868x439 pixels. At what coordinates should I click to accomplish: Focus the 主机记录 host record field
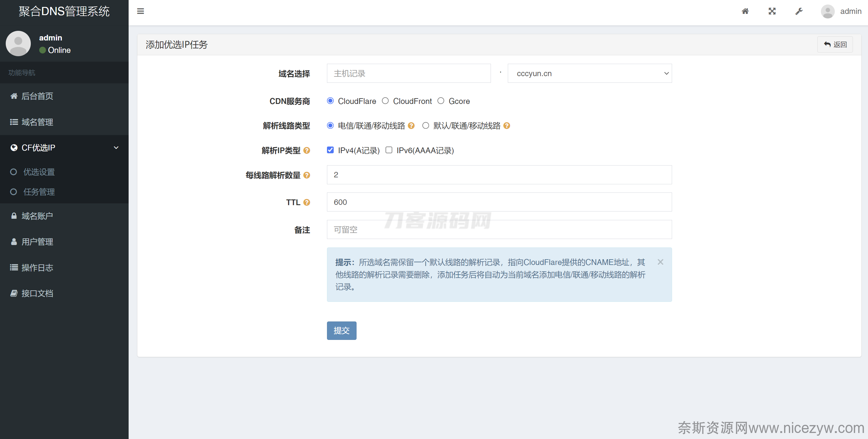point(409,73)
